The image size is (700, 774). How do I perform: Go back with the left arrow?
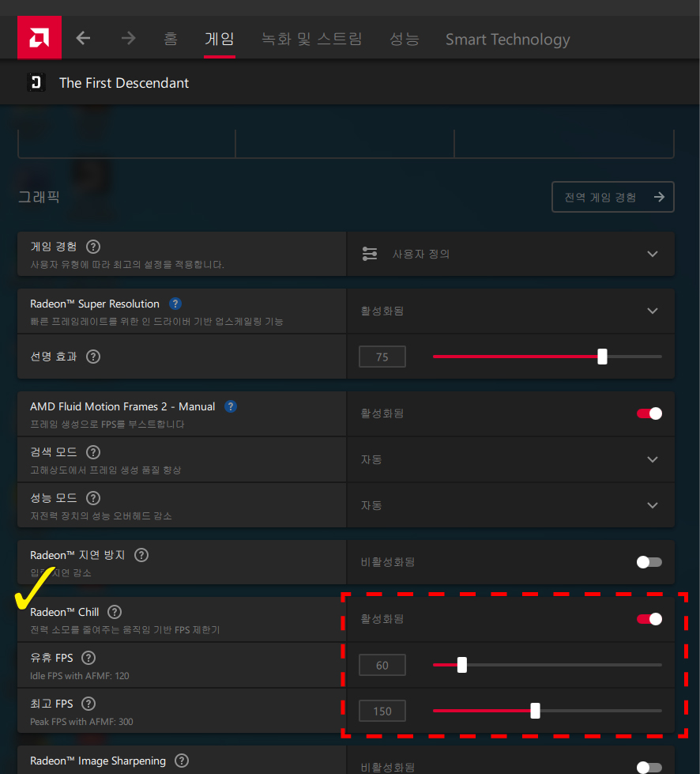point(83,38)
